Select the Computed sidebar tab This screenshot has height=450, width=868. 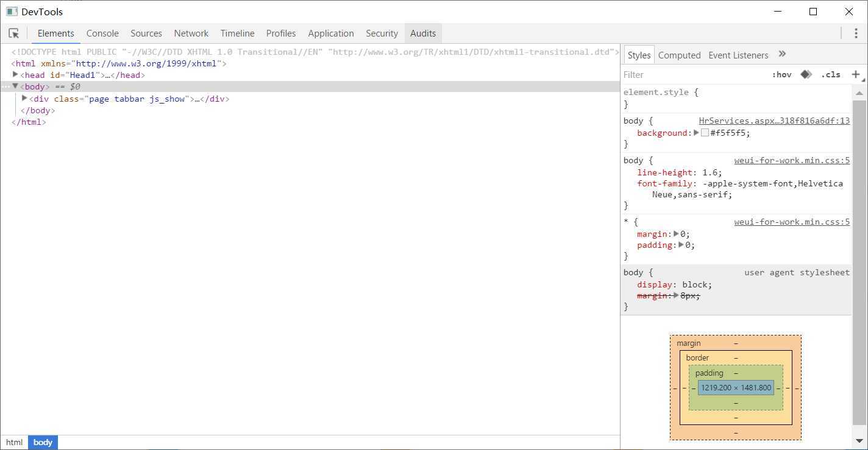click(x=680, y=55)
